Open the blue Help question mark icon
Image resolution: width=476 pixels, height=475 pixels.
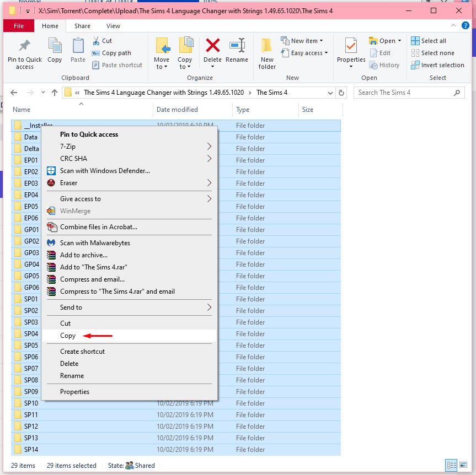pyautogui.click(x=466, y=25)
